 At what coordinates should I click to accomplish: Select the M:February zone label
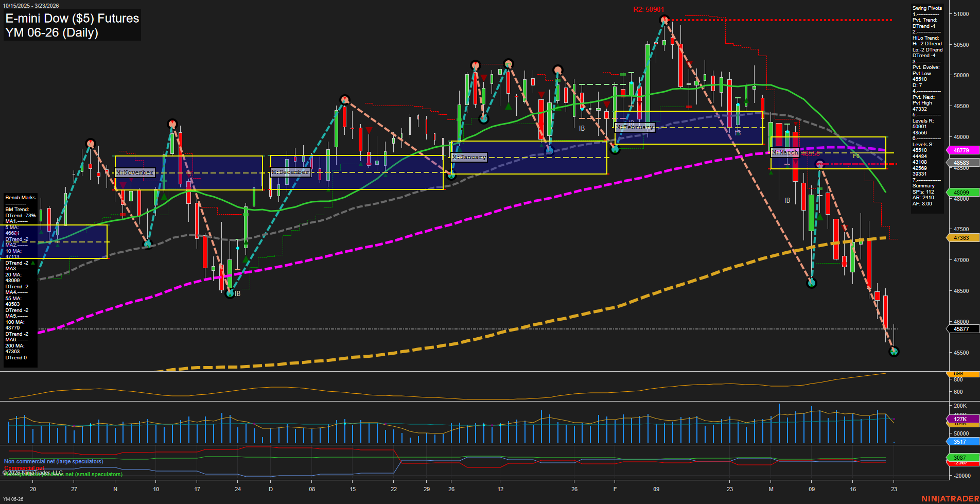635,127
